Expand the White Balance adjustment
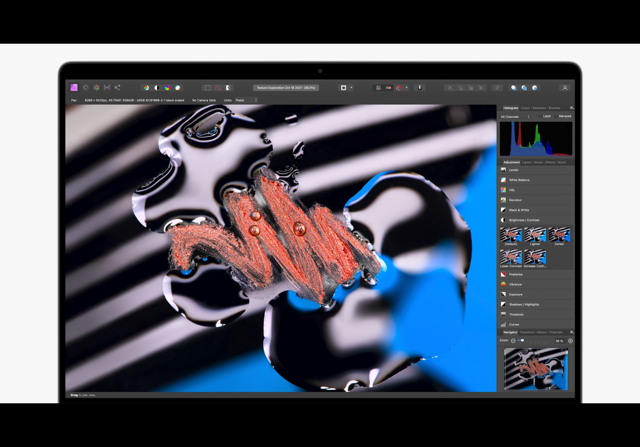 [x=536, y=180]
